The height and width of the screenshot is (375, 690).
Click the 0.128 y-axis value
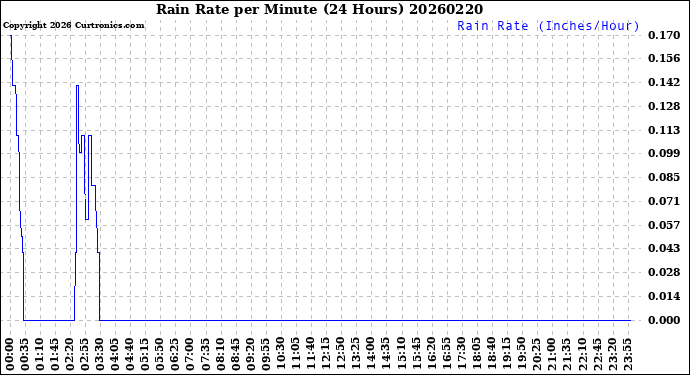[x=664, y=106]
